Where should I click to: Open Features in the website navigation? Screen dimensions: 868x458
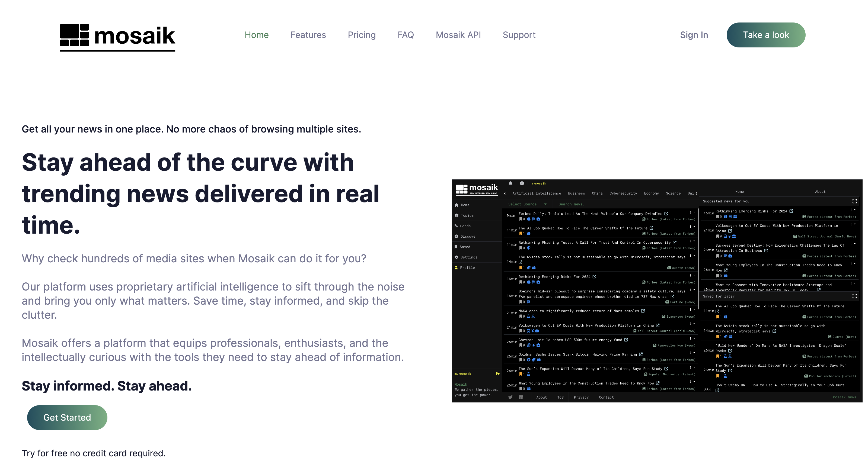click(308, 35)
